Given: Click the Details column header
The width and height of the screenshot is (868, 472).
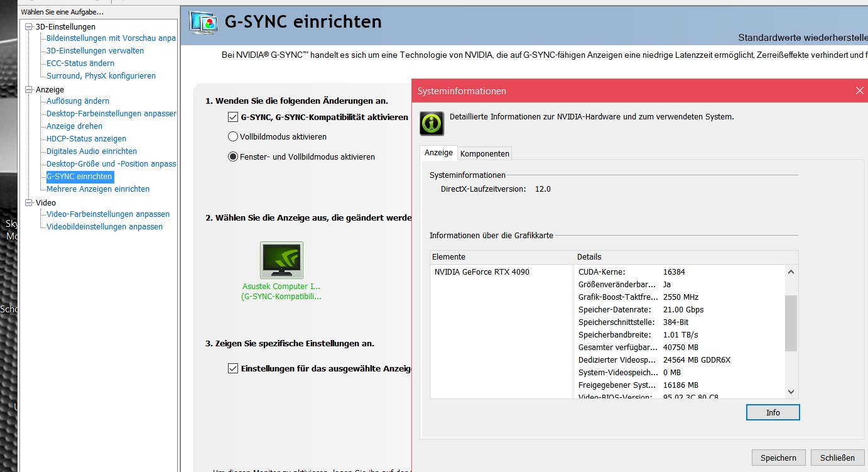Looking at the screenshot, I should [x=686, y=257].
